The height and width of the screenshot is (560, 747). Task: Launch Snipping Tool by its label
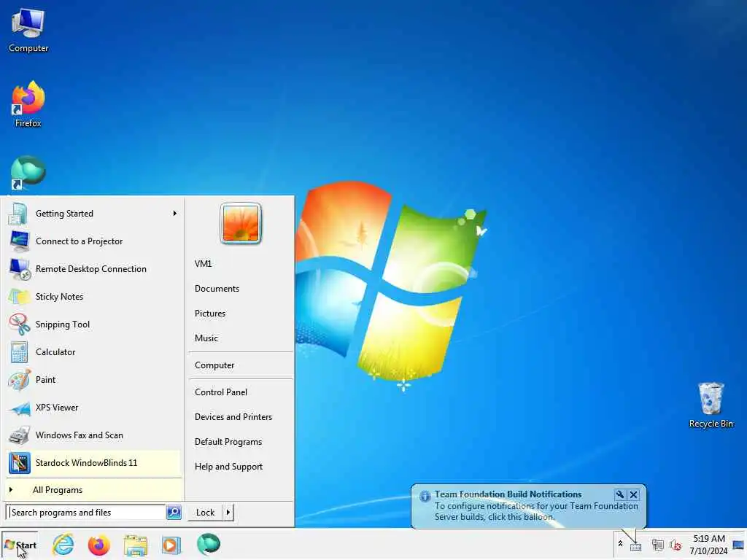click(63, 324)
